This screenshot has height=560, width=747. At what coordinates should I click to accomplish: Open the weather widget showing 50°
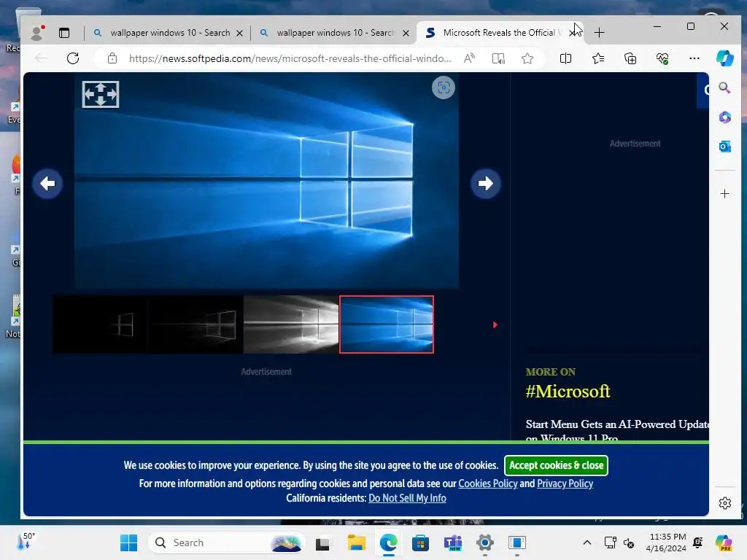pos(26,542)
